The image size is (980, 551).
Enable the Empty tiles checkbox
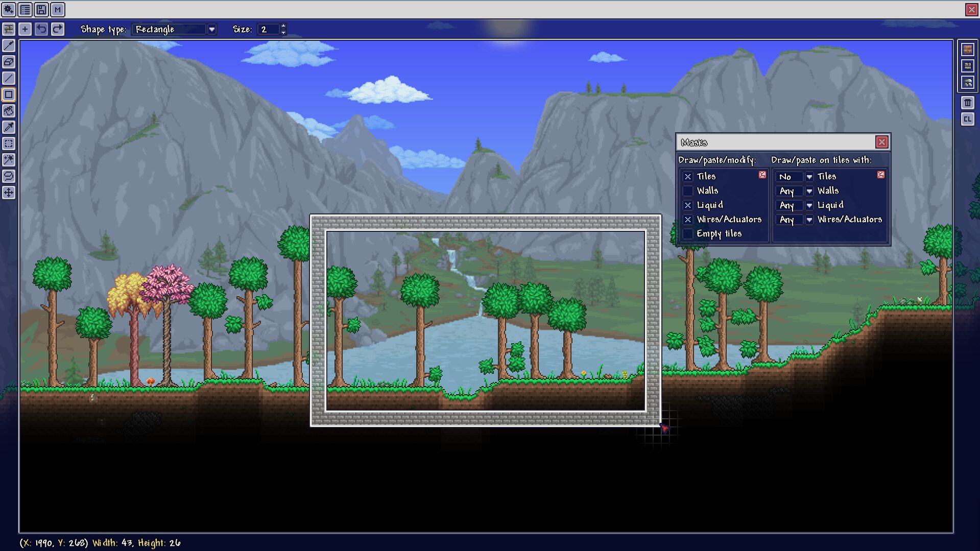(x=688, y=234)
